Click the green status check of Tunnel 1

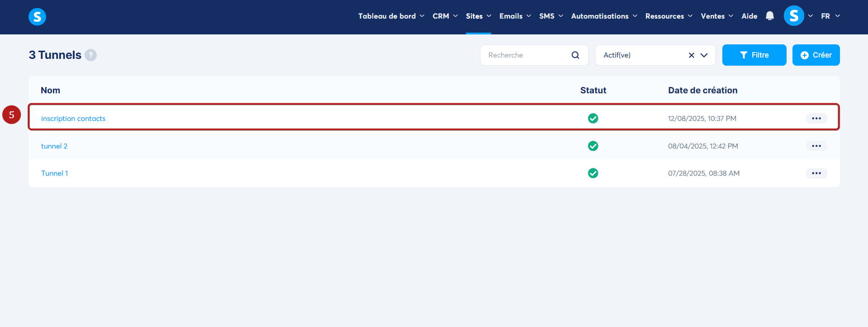click(x=593, y=173)
